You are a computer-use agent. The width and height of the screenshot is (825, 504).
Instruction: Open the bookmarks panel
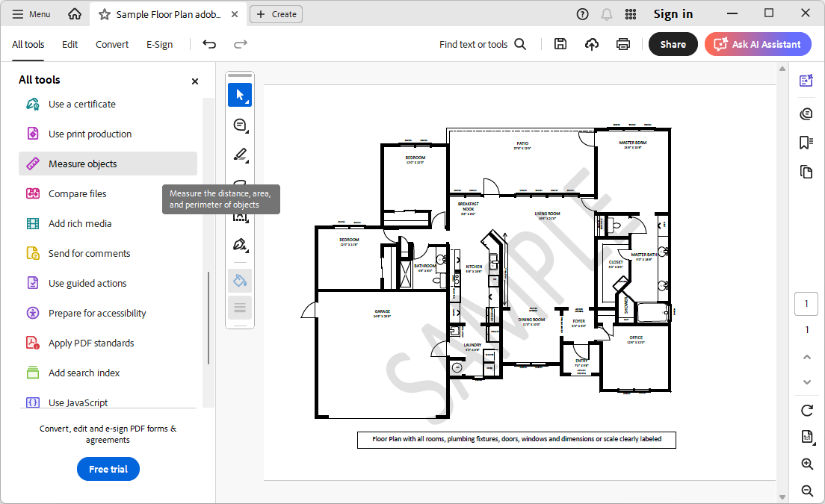pos(806,142)
